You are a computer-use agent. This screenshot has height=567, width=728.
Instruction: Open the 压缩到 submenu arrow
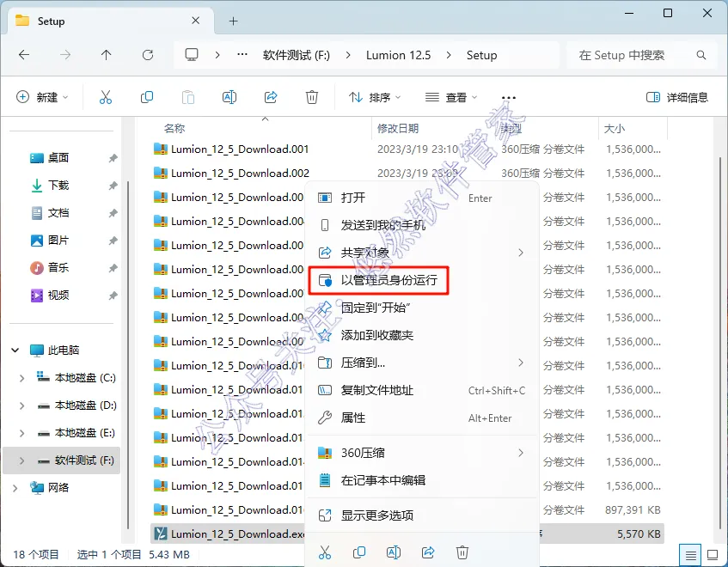point(521,363)
